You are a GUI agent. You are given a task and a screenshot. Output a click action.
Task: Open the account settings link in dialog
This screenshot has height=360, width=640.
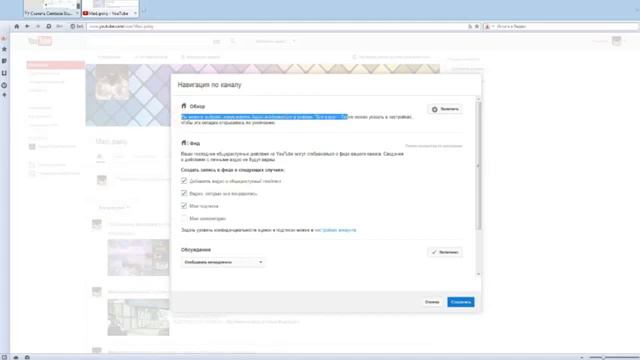pos(336,230)
